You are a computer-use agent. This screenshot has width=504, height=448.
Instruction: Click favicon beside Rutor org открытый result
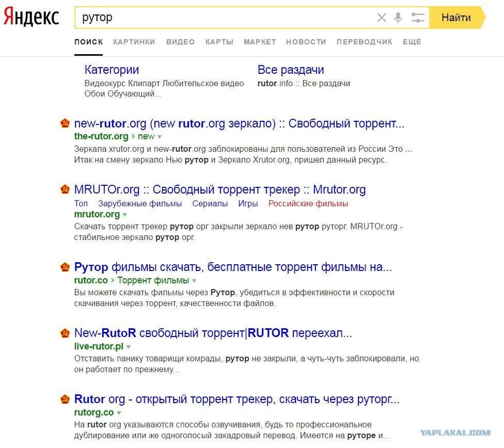point(65,399)
